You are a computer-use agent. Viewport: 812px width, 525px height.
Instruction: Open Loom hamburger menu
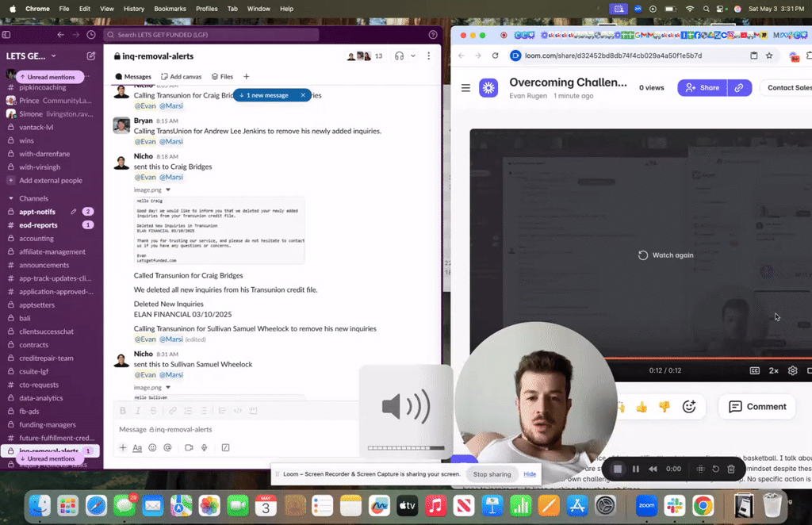point(465,88)
